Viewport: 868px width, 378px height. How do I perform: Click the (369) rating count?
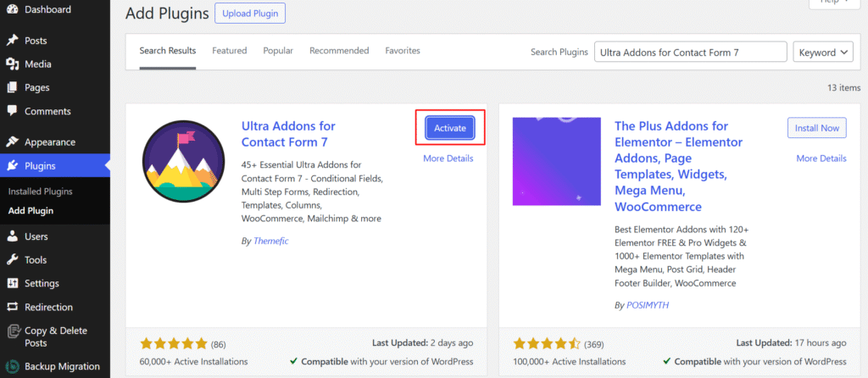(x=594, y=344)
